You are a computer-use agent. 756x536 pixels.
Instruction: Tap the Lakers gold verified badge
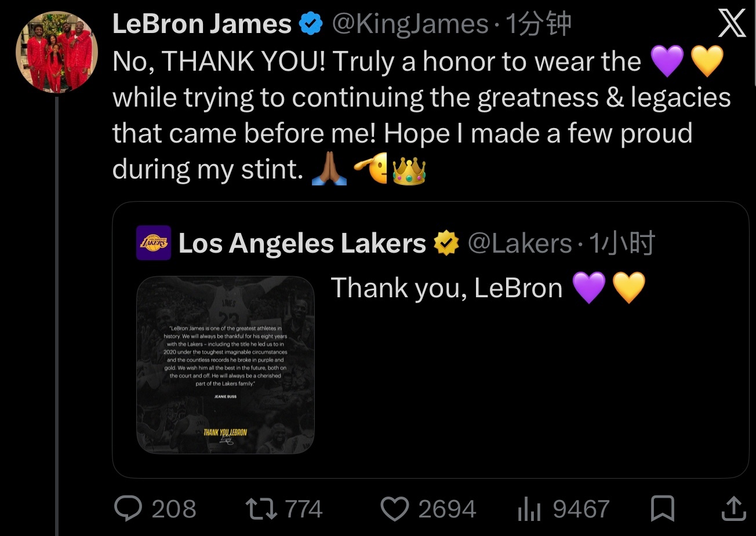(x=446, y=243)
